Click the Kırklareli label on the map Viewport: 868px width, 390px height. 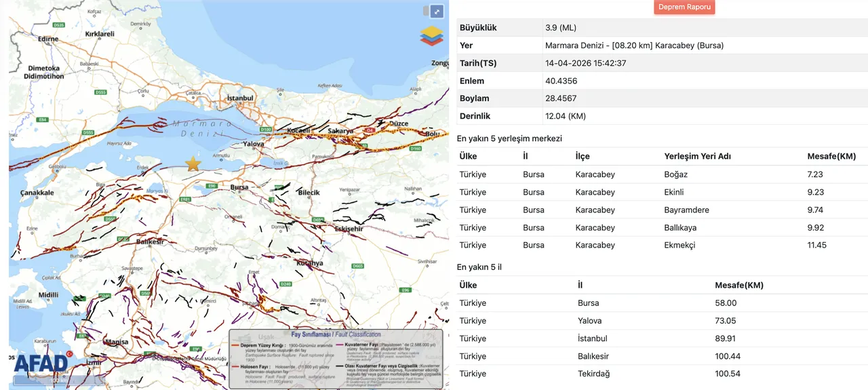(x=100, y=33)
